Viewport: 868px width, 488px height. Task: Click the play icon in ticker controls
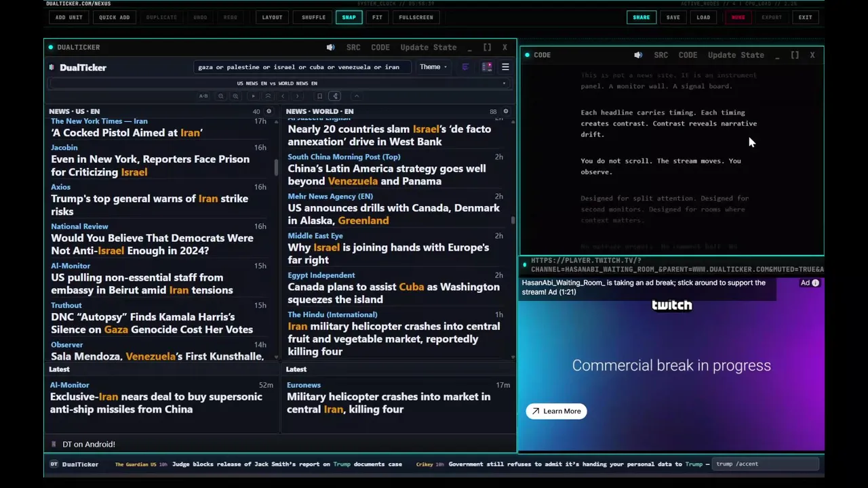(x=254, y=96)
